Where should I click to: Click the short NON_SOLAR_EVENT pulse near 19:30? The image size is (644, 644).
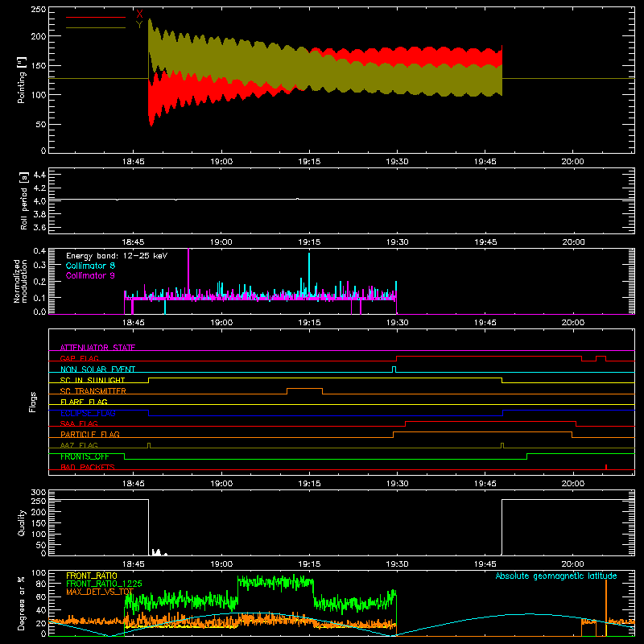coord(394,369)
